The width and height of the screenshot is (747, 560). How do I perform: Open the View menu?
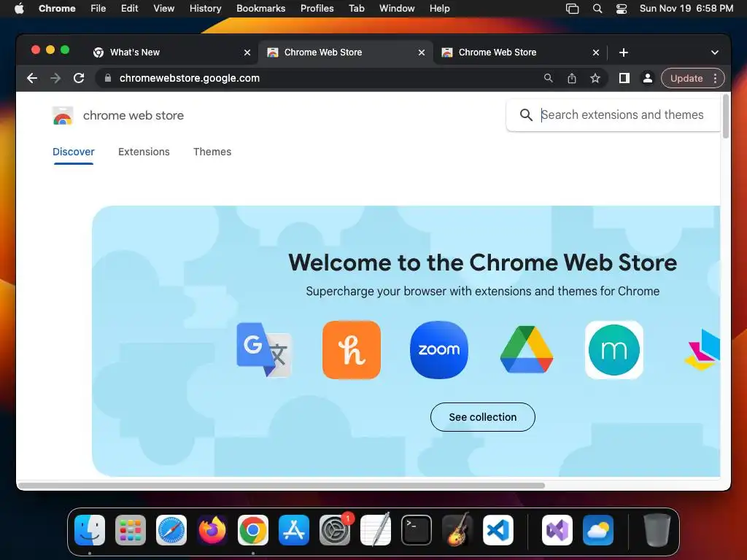(x=163, y=8)
